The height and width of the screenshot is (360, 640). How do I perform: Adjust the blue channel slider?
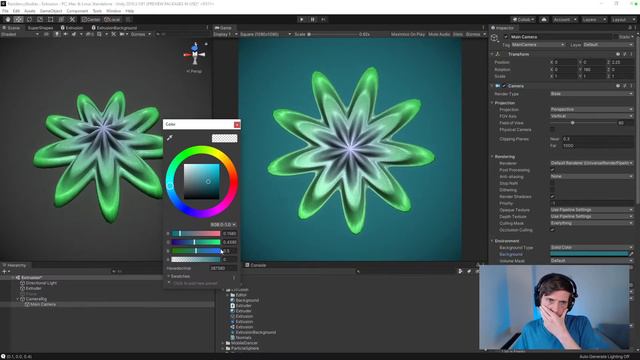(196, 251)
